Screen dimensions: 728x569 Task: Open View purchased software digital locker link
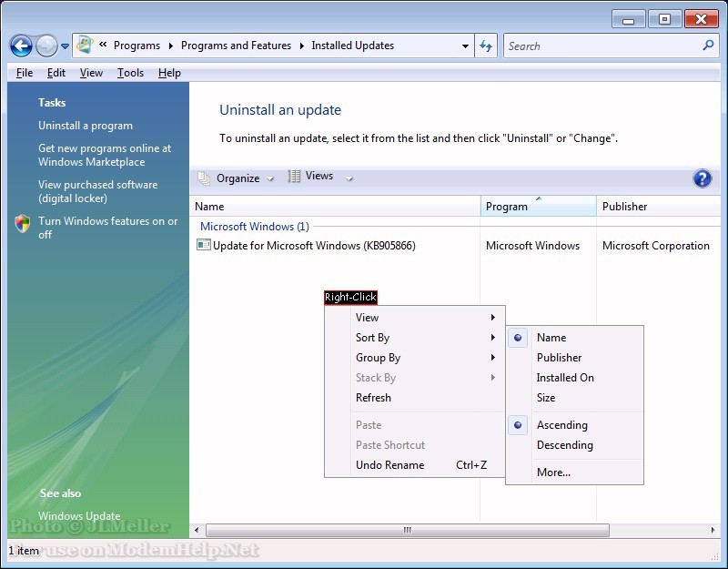[x=97, y=191]
